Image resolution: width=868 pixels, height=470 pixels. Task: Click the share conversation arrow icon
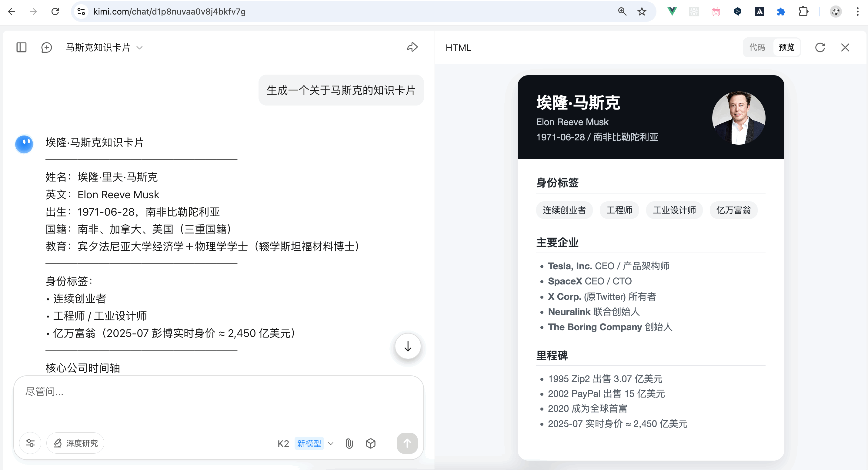[x=412, y=47]
